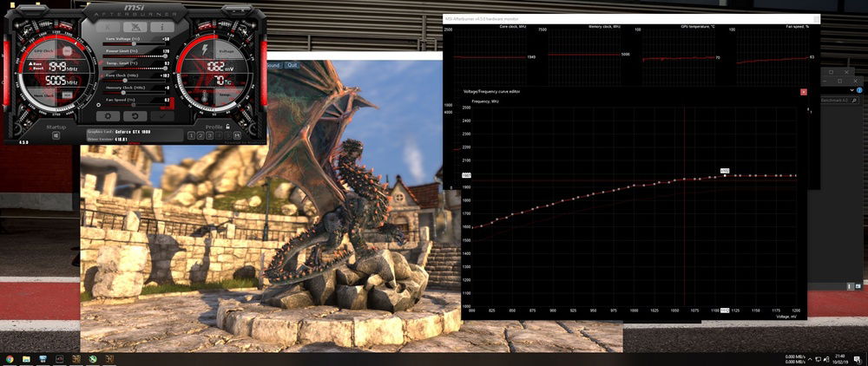Screen dimensions: 868x366
Task: Adjust the Power Limit slider
Action: tap(135, 56)
